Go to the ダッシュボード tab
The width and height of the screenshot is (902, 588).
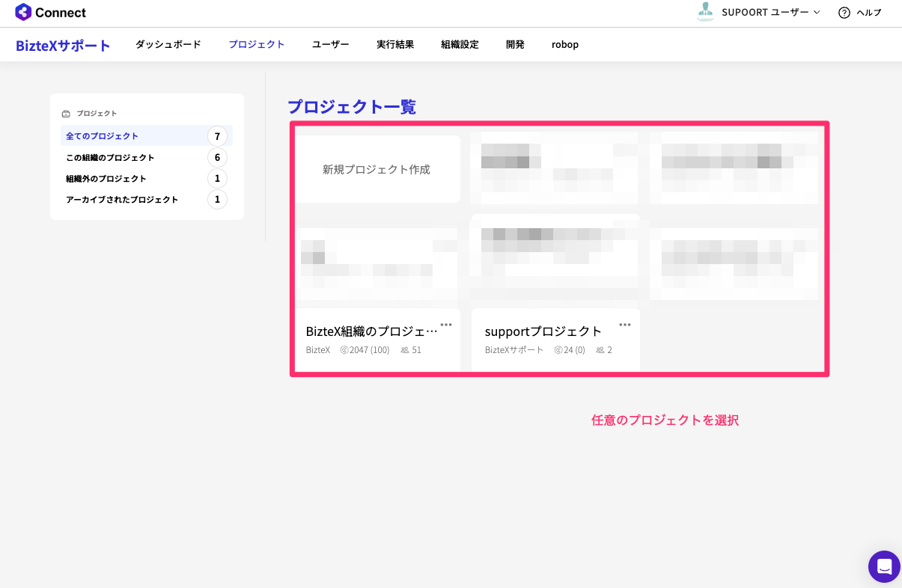168,44
